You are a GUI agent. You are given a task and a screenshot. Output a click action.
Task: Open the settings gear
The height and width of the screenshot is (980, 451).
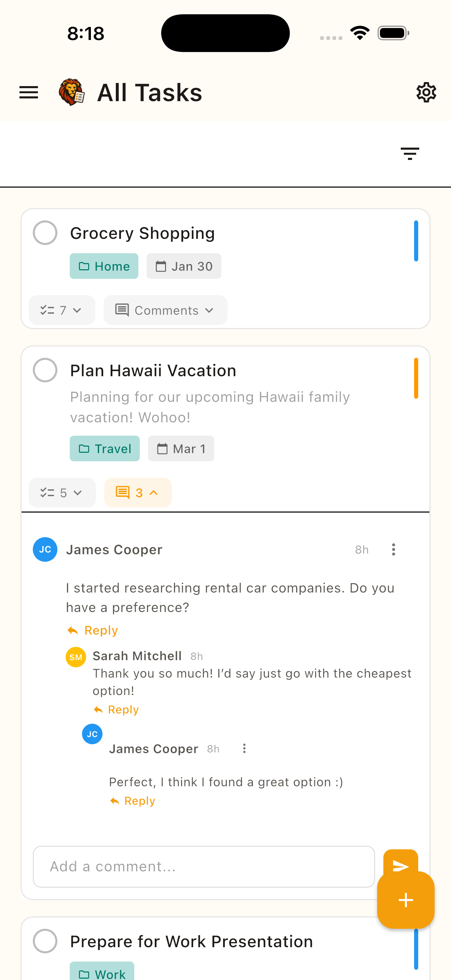click(x=426, y=92)
